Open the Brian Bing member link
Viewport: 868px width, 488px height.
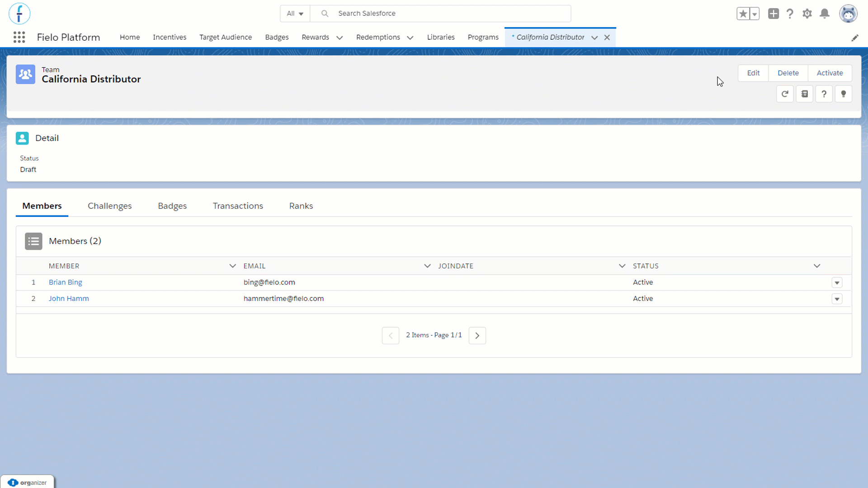point(66,282)
